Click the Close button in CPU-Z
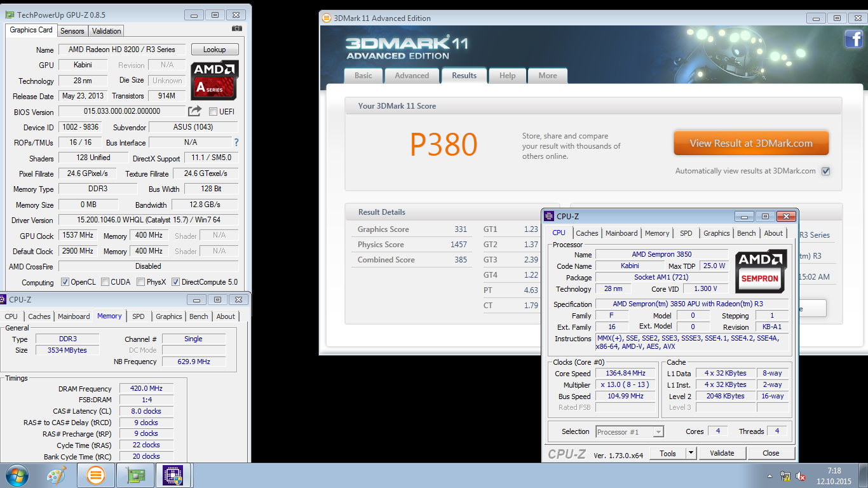This screenshot has height=488, width=868. click(771, 453)
